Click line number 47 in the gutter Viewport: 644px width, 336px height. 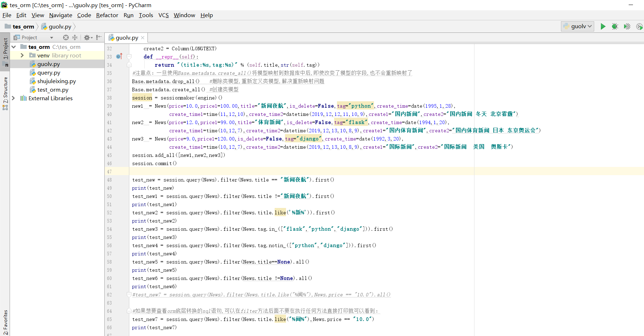109,172
